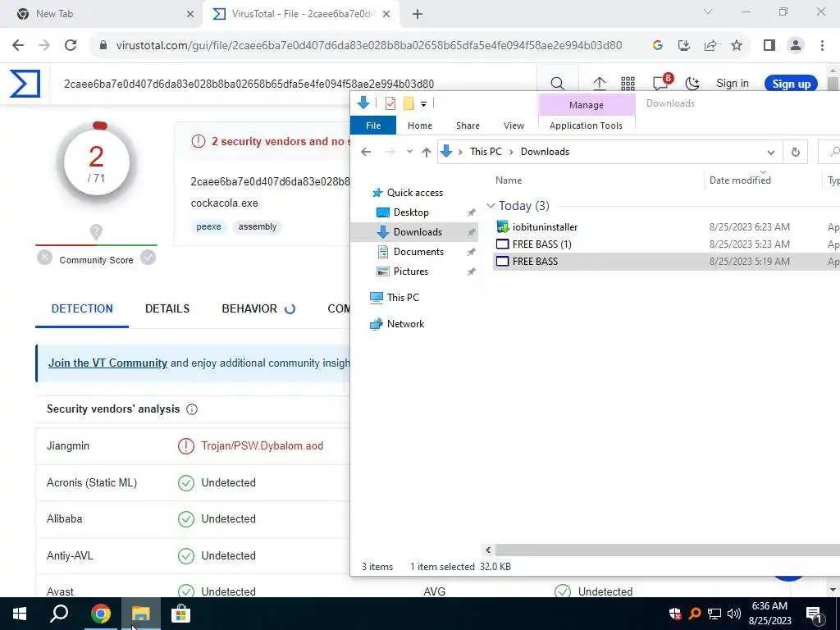Select the FREE BASS (1) file
840x630 pixels.
pyautogui.click(x=541, y=244)
